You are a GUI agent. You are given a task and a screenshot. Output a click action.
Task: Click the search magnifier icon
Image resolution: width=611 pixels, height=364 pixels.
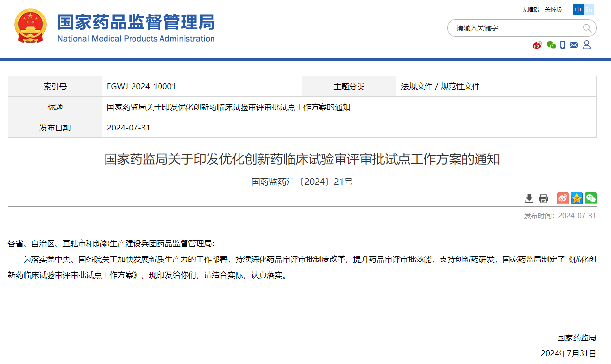(x=587, y=28)
